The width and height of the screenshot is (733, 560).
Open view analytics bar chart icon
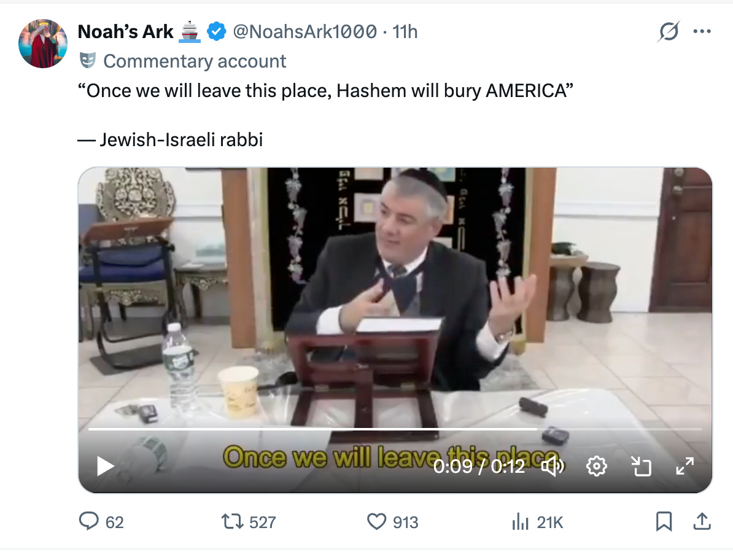point(521,521)
